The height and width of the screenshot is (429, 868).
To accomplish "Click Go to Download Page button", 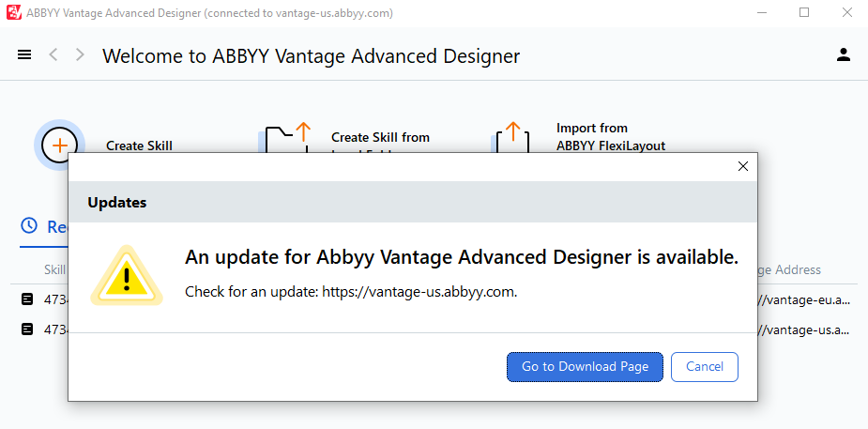I will pos(586,366).
